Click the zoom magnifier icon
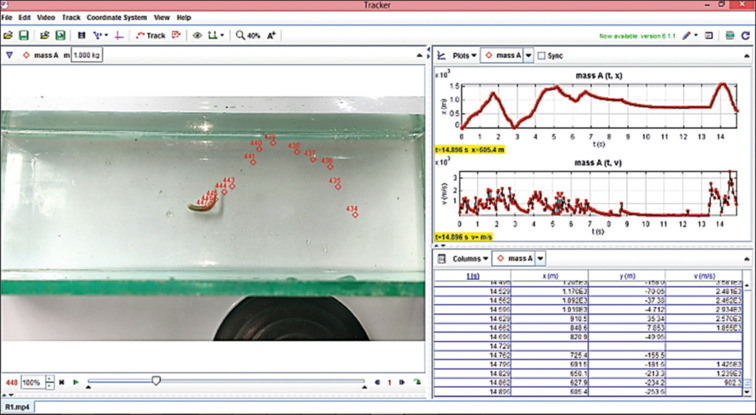Screen dimensions: 756x415 (241, 35)
